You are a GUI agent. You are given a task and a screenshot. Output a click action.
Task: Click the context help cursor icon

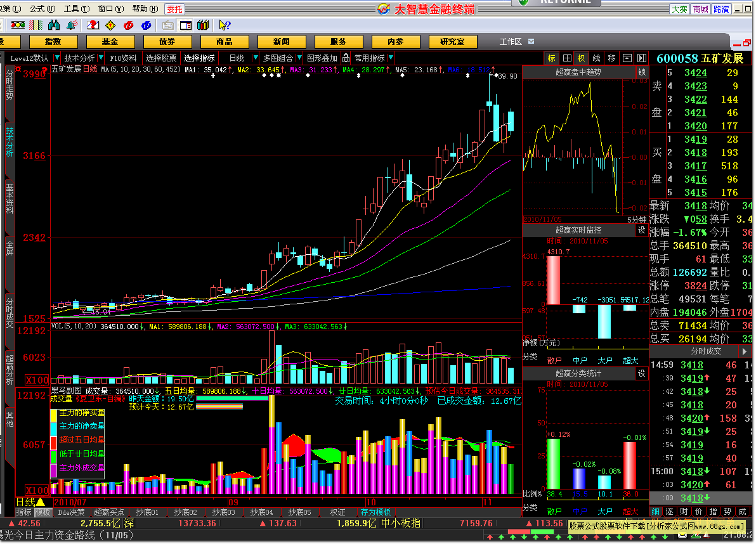[225, 25]
